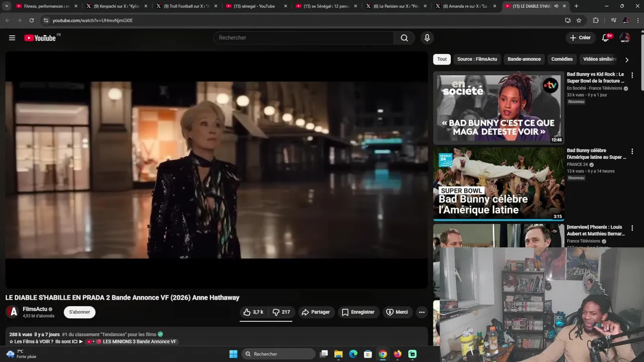Click the Créer create button
Screen dimensions: 644x362
580,38
